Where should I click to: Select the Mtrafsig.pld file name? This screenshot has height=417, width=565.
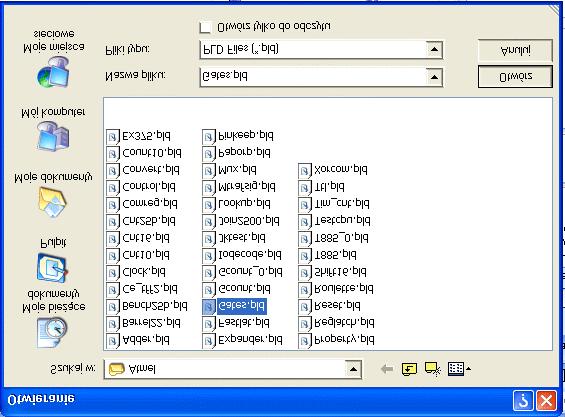click(x=247, y=187)
